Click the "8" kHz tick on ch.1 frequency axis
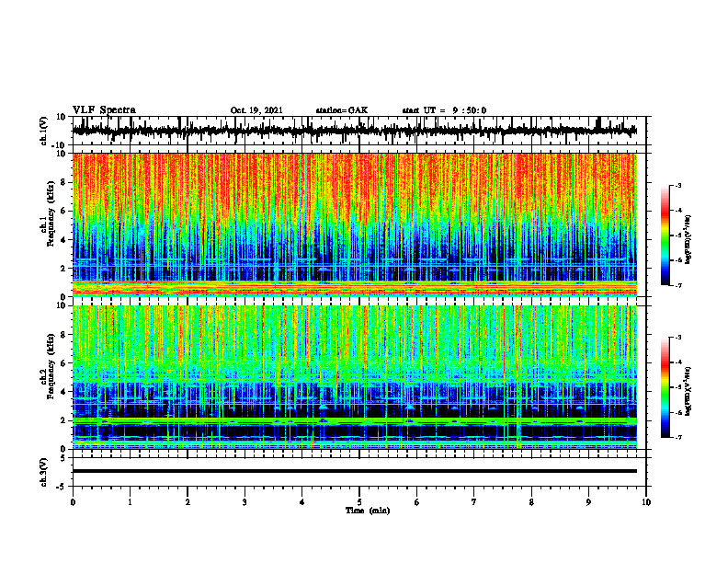The height and width of the screenshot is (563, 728). tap(63, 182)
